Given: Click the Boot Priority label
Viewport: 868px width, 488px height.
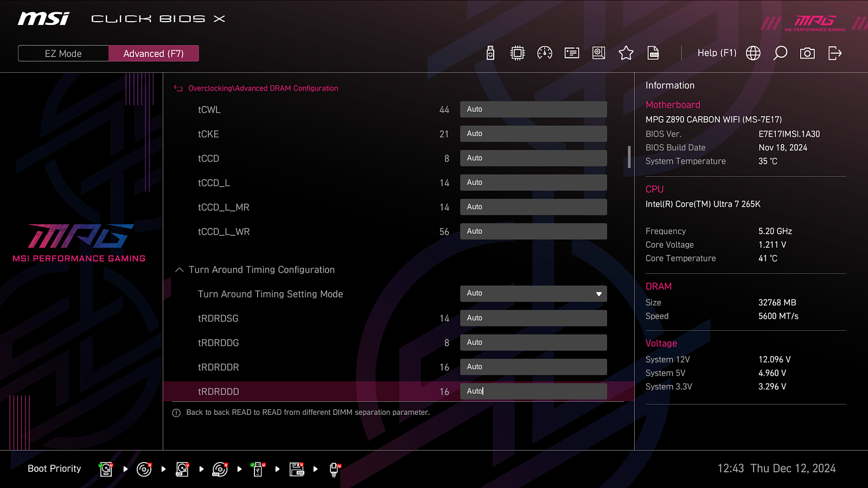Looking at the screenshot, I should click(54, 468).
